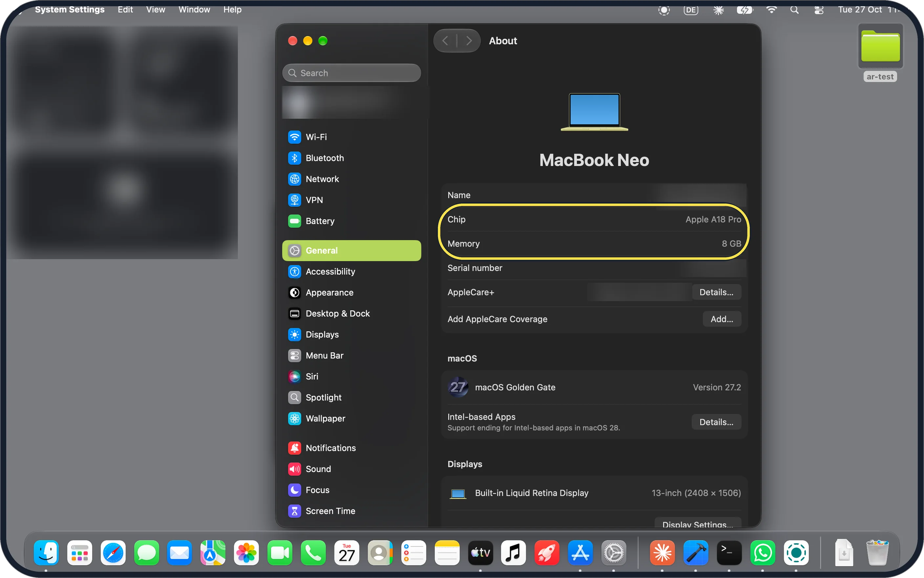Go forward using the forward chevron
This screenshot has width=924, height=578.
tap(469, 41)
